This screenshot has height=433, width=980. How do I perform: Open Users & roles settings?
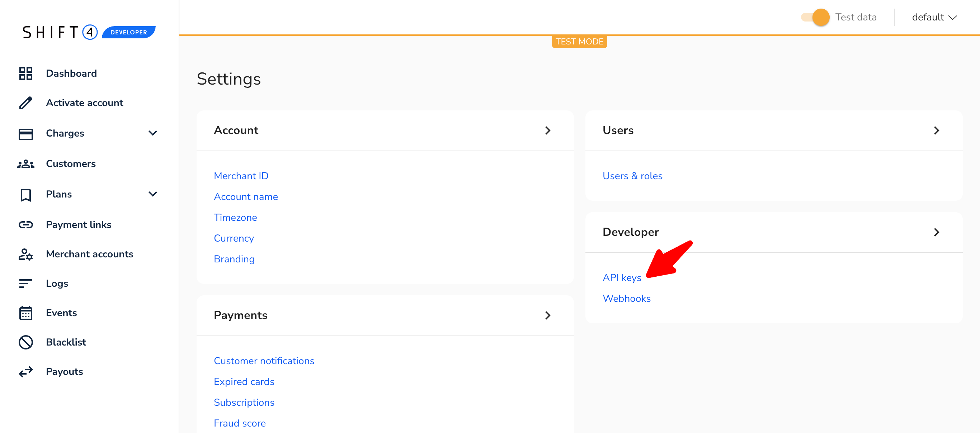(632, 176)
